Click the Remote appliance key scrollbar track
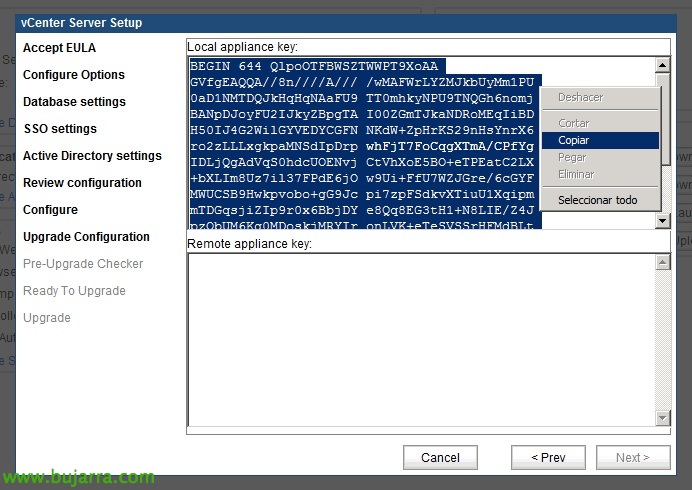 tap(662, 340)
